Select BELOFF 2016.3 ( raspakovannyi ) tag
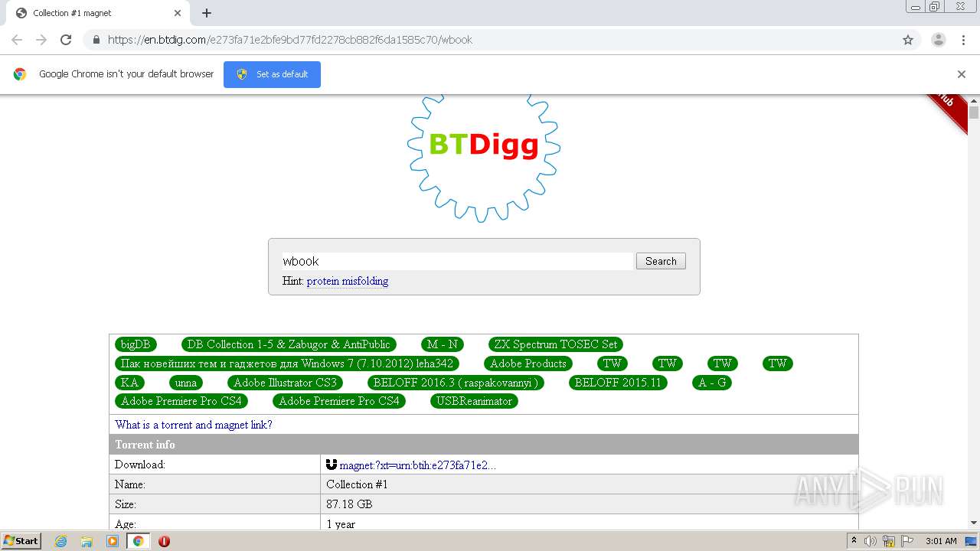The width and height of the screenshot is (980, 551). coord(456,383)
